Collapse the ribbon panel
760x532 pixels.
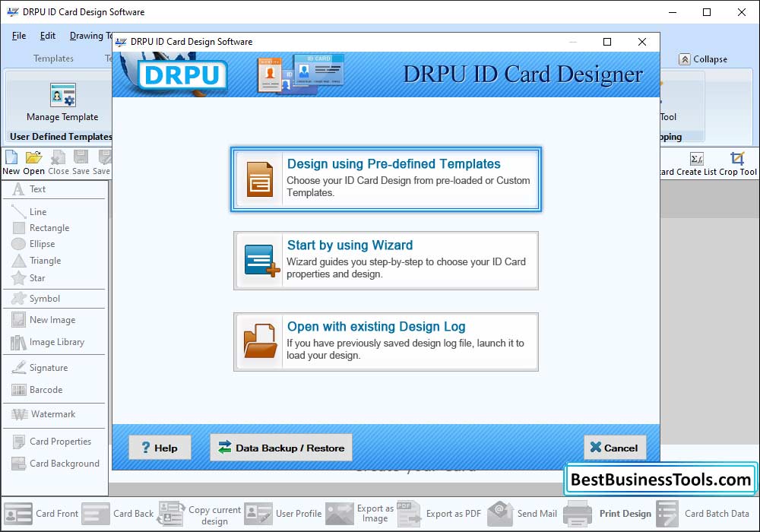point(703,59)
